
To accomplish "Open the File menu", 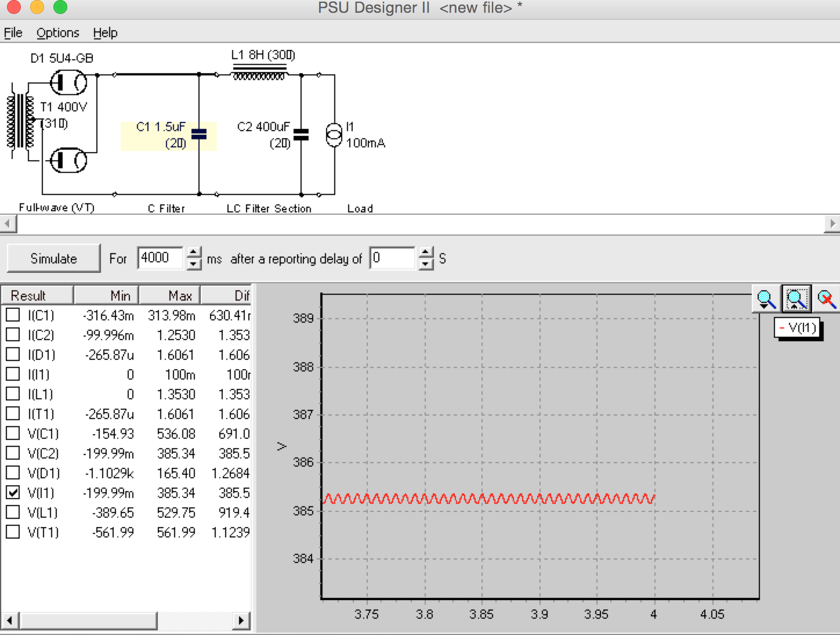I will coord(13,33).
